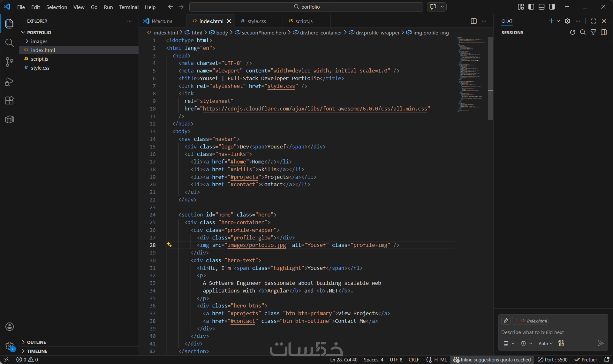Open the Extensions view
The height and width of the screenshot is (364, 613).
pyautogui.click(x=10, y=101)
